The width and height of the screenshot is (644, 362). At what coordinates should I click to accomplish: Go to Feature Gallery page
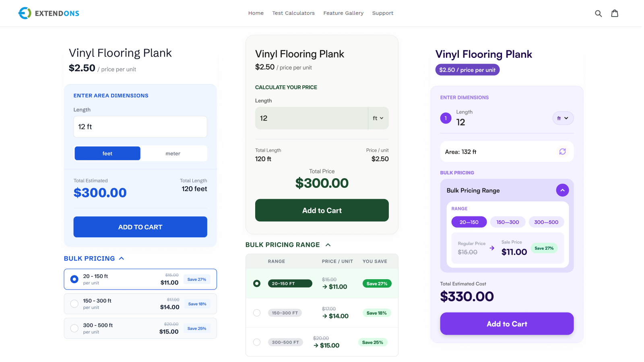(x=343, y=13)
